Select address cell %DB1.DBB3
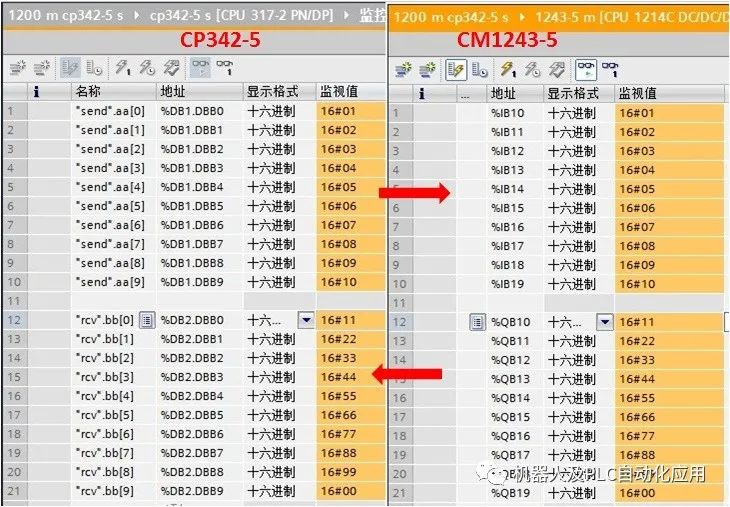This screenshot has width=730, height=507. click(200, 168)
